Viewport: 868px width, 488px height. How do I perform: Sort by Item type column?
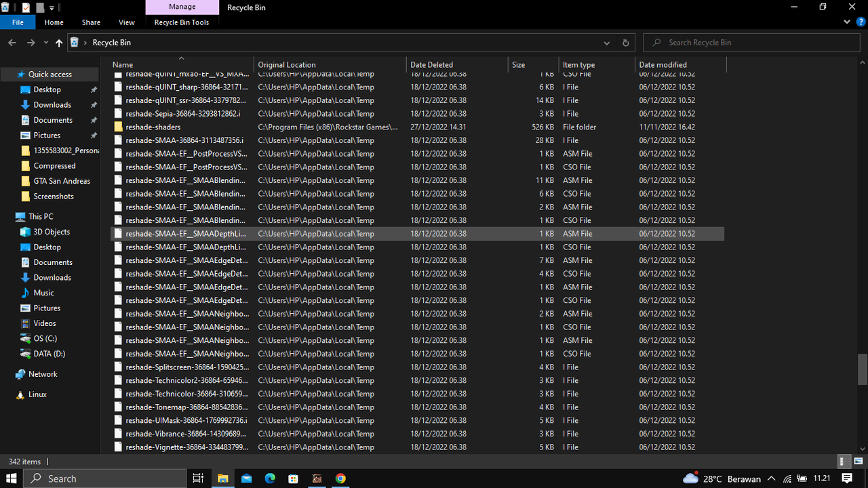pyautogui.click(x=597, y=64)
